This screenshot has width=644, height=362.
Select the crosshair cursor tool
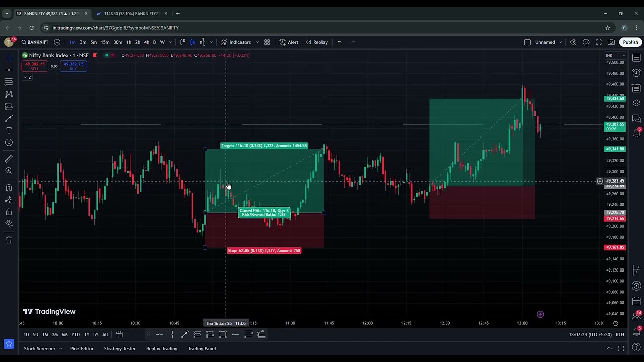(x=9, y=58)
